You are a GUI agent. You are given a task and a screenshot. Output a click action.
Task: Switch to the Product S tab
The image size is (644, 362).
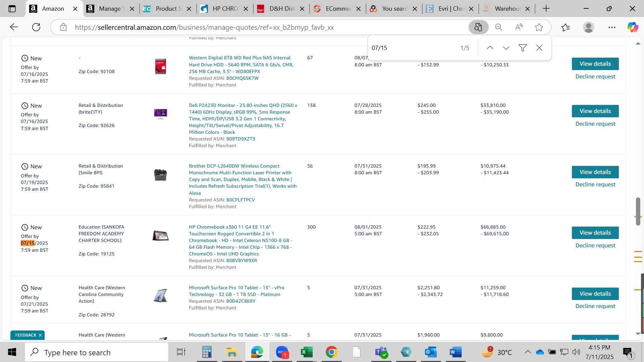167,9
